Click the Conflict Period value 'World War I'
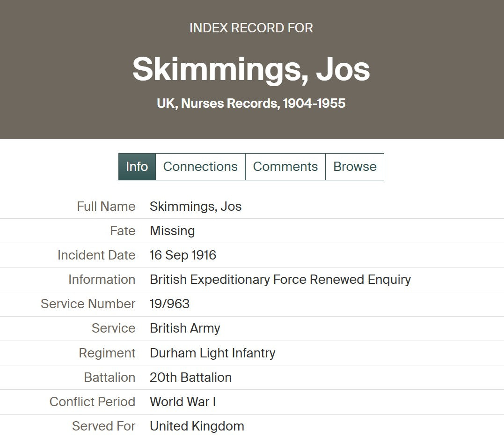 point(183,402)
